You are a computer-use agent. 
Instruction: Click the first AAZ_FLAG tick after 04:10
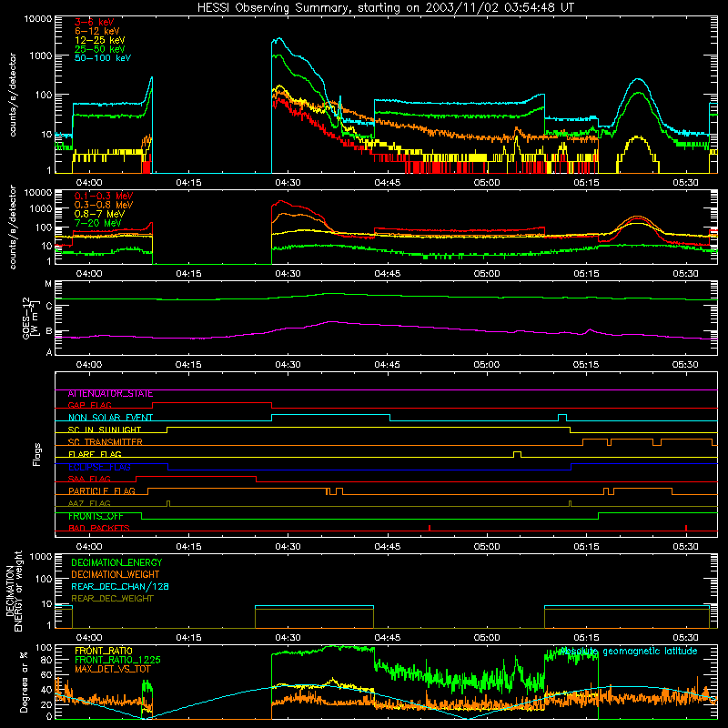pyautogui.click(x=168, y=504)
